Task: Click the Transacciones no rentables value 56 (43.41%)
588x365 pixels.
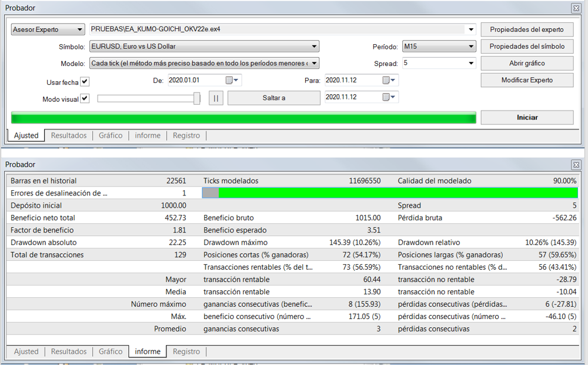Action: tap(557, 267)
